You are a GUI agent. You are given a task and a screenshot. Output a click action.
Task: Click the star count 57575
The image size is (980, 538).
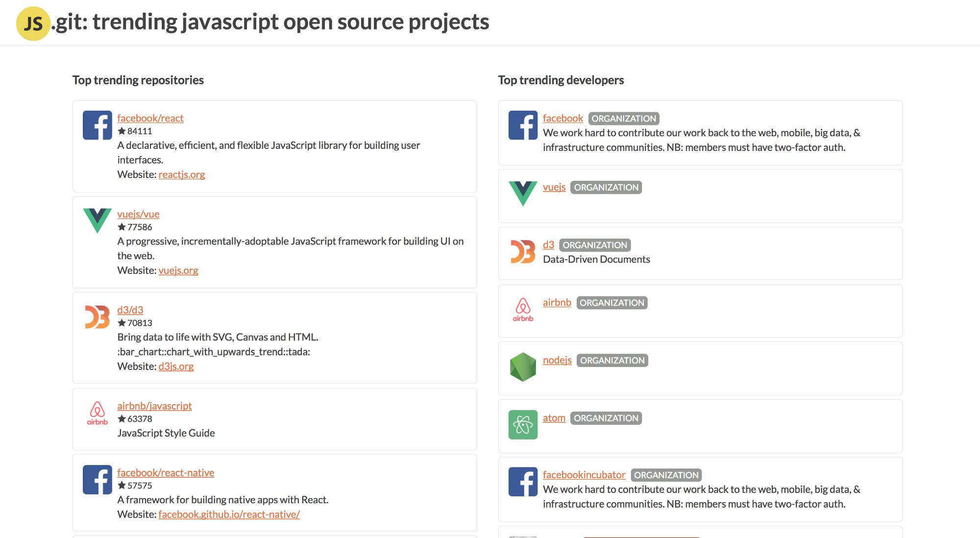[140, 486]
